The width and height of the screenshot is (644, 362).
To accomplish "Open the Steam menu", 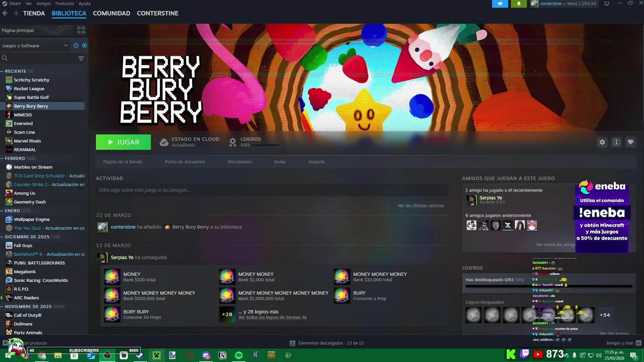I will pos(12,4).
